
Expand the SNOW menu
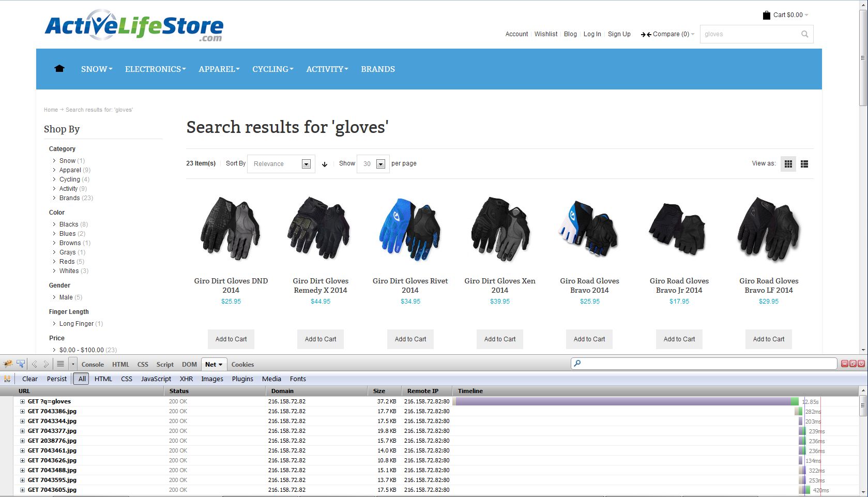click(x=97, y=69)
